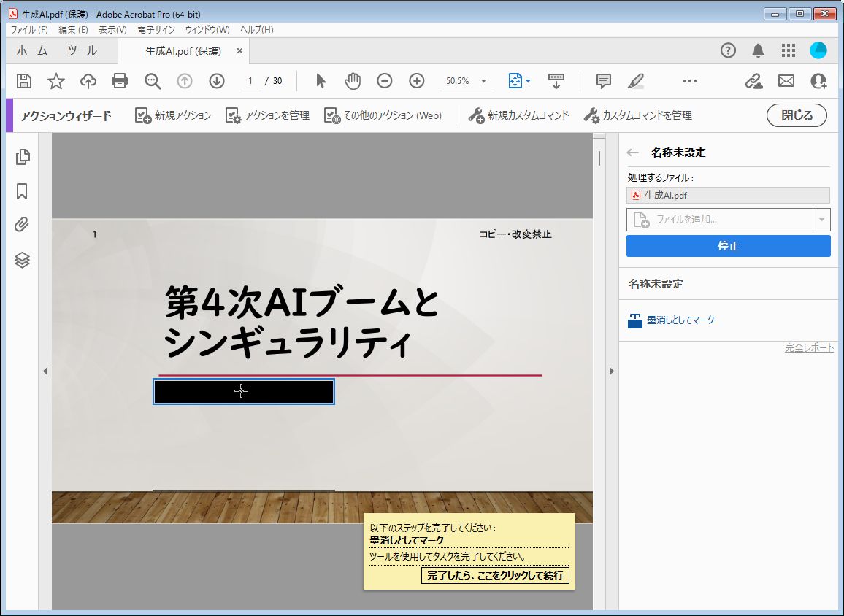Select the Selection arrow tool
Image resolution: width=844 pixels, height=616 pixels.
(x=320, y=80)
